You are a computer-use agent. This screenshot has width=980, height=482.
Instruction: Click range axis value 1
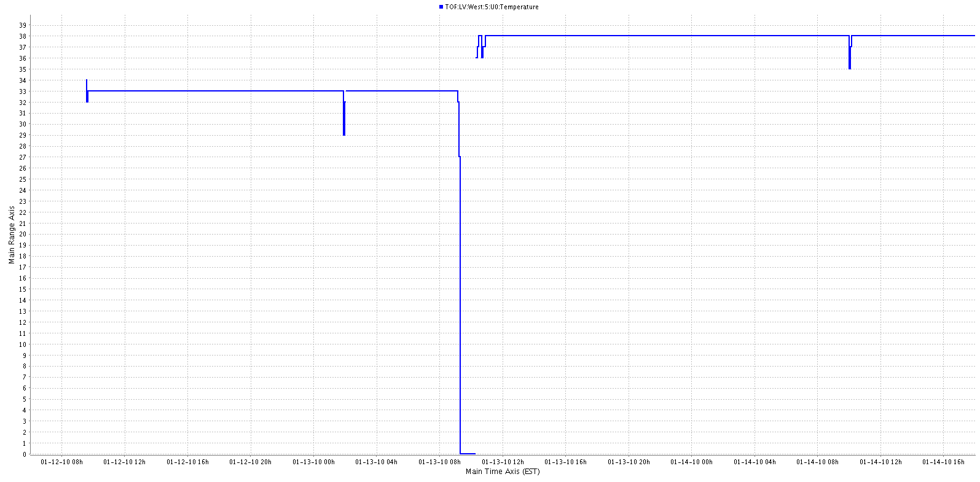click(x=25, y=443)
